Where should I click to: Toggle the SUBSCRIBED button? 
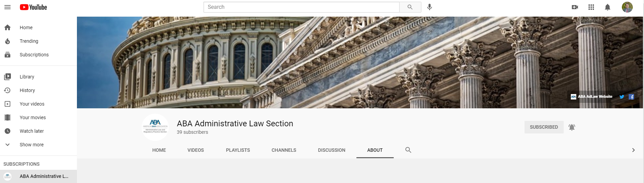point(544,127)
